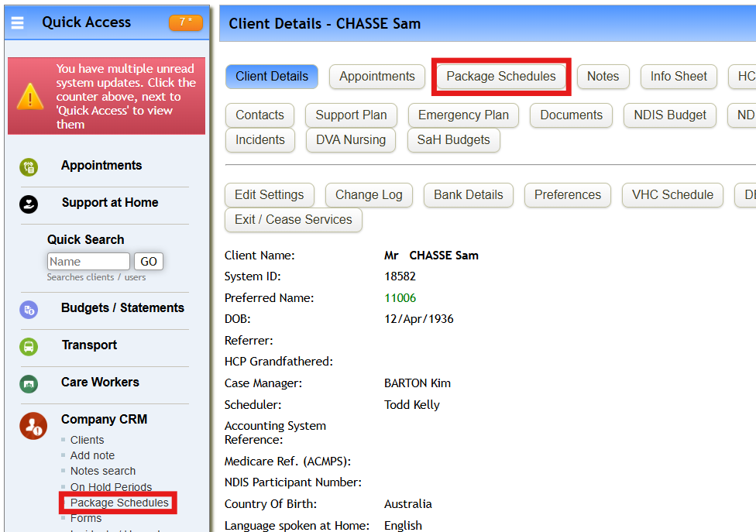756x532 pixels.
Task: Click the Company CRM icon
Action: pos(33,426)
